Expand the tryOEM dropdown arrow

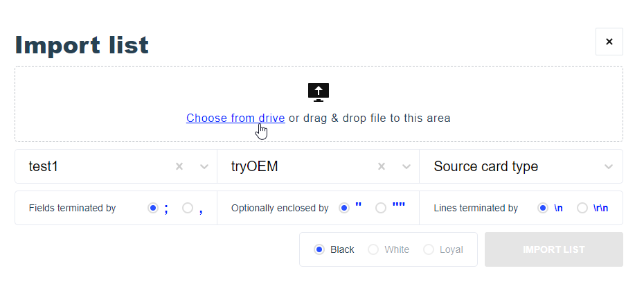coord(406,166)
